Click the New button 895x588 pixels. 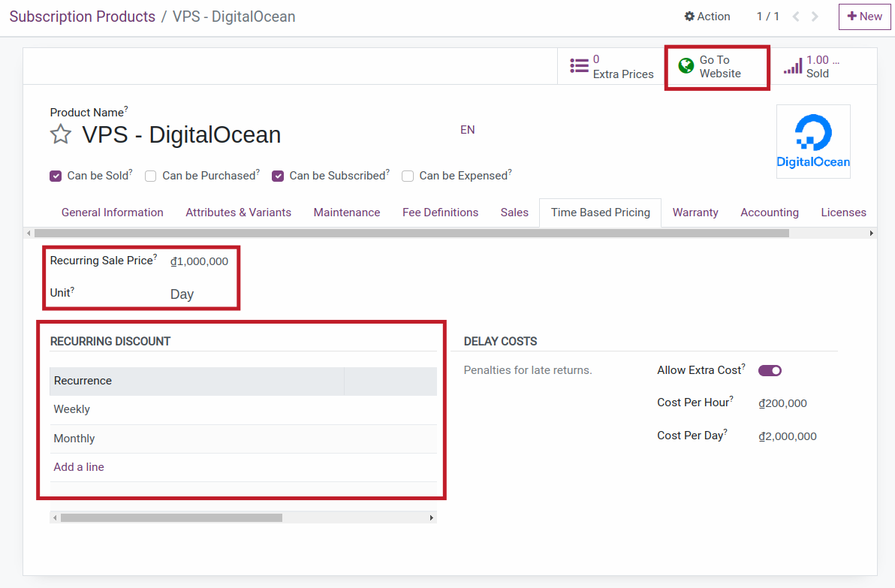click(x=865, y=17)
